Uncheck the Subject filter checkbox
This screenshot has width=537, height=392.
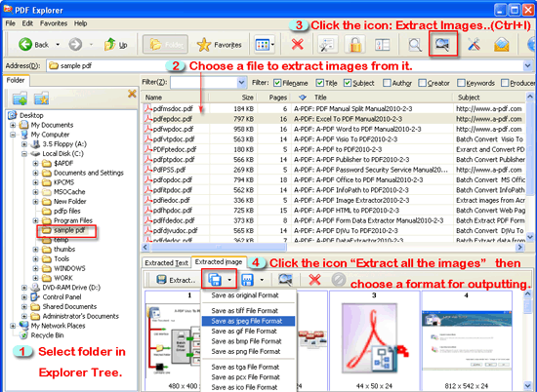tap(348, 83)
